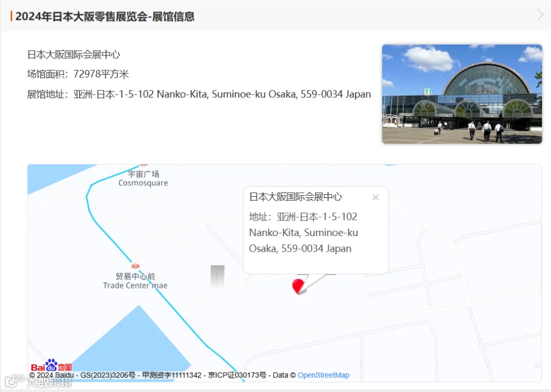Open the exhibition center photo thumbnail
This screenshot has height=392, width=551.
pos(462,94)
